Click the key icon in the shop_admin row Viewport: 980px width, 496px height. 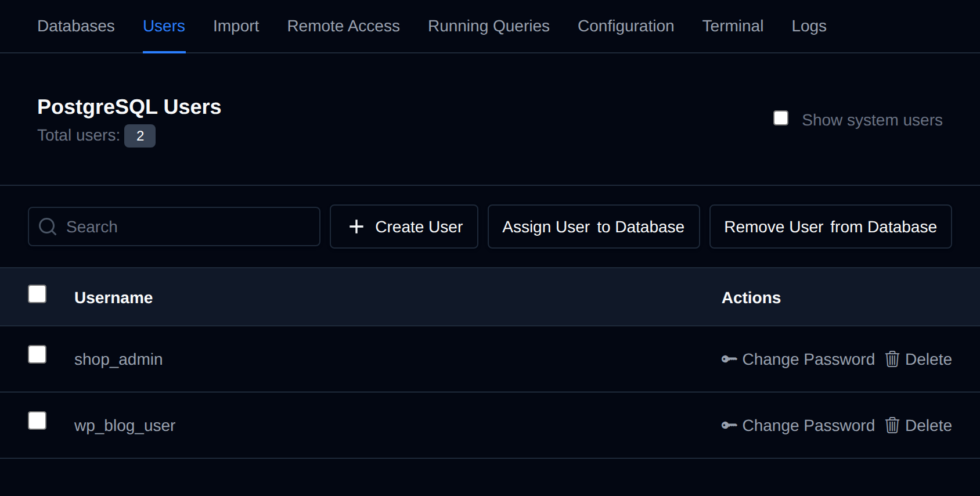tap(729, 359)
